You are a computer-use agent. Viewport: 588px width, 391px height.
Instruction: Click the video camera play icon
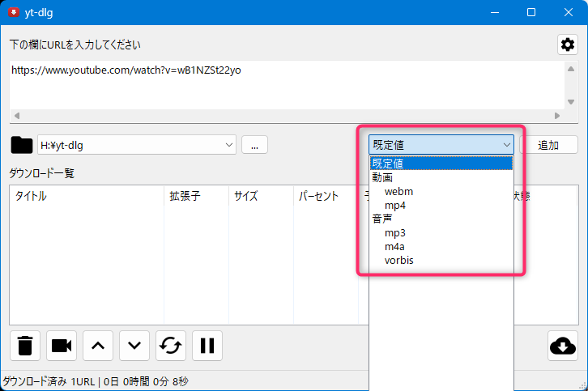[x=62, y=346]
